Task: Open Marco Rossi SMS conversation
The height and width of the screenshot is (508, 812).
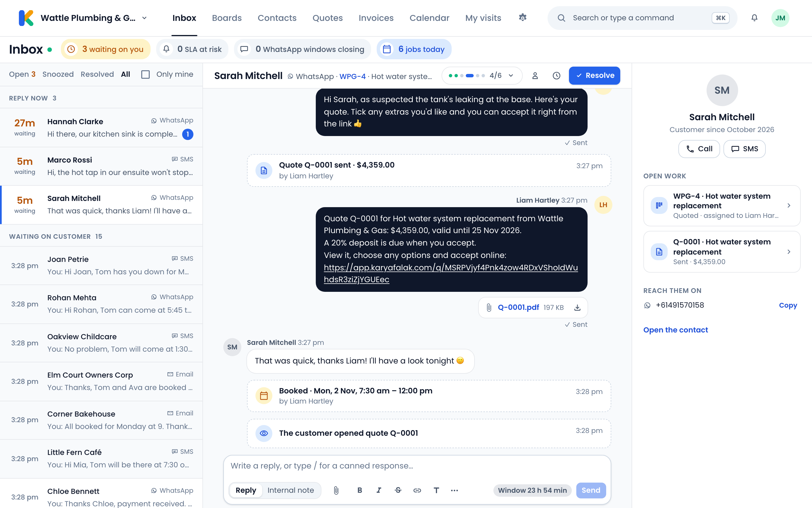Action: 101,166
